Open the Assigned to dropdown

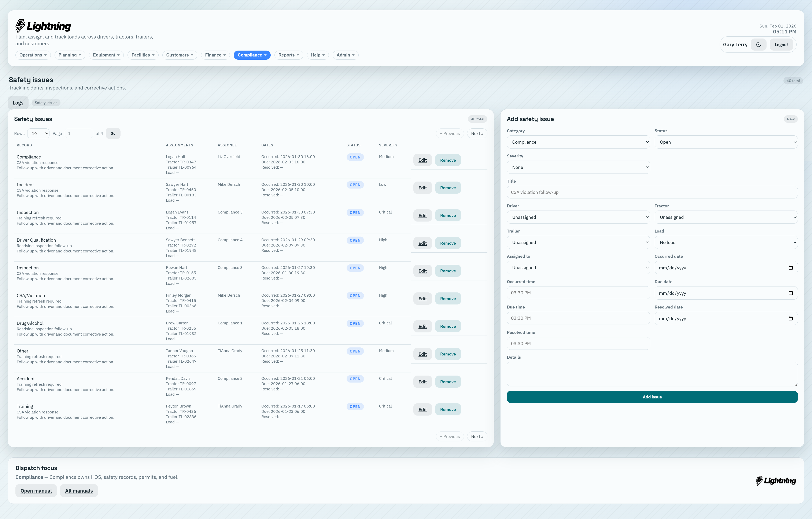(578, 268)
